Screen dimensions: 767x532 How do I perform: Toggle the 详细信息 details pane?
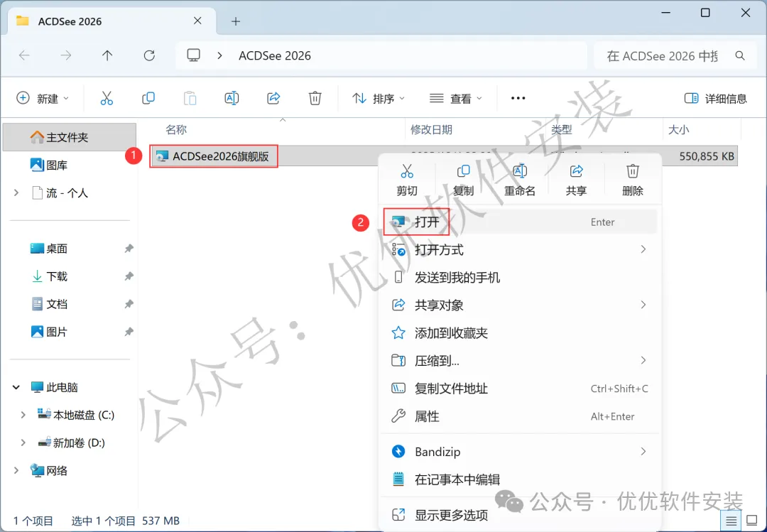point(716,98)
